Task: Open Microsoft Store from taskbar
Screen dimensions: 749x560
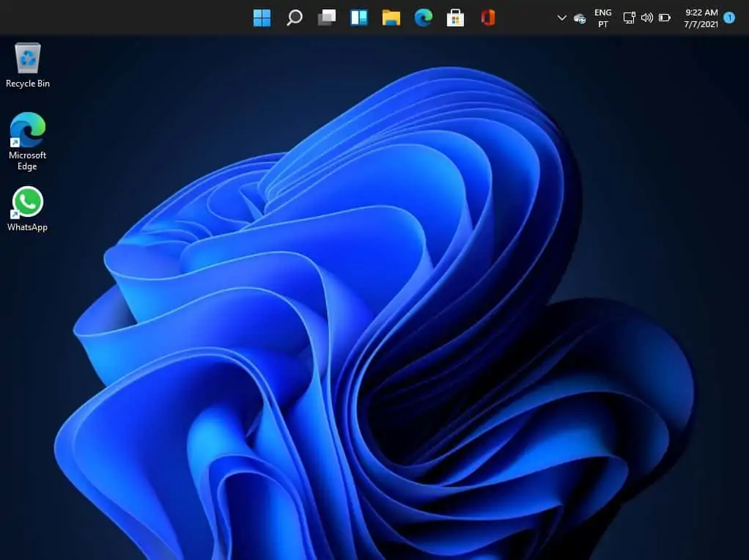Action: pyautogui.click(x=455, y=18)
